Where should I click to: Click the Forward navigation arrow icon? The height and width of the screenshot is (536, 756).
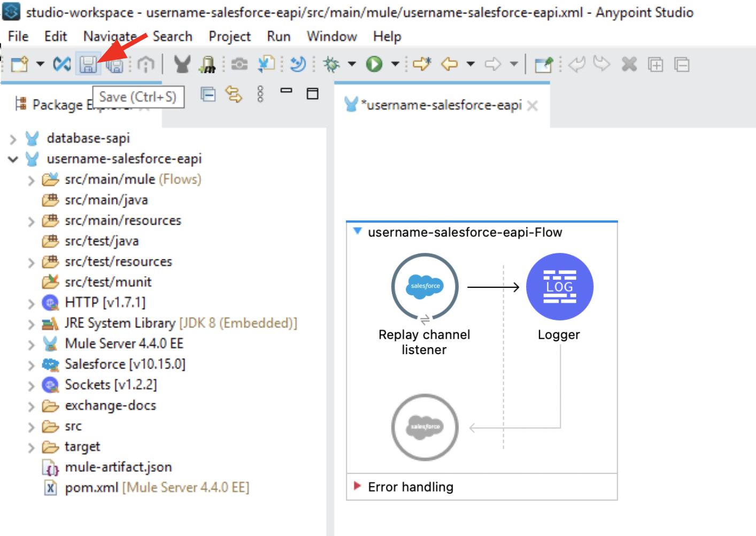[x=493, y=64]
